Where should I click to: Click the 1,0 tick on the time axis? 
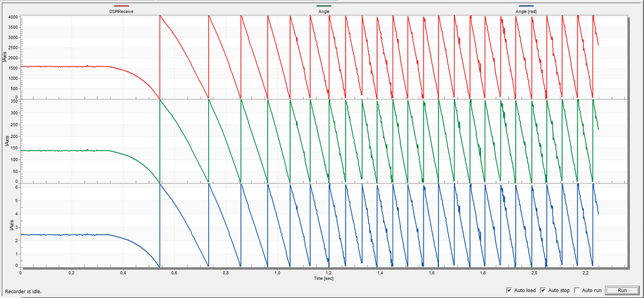[277, 273]
